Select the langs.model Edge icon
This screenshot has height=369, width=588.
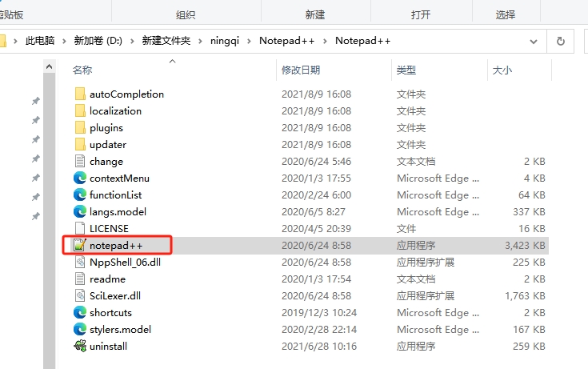[x=80, y=212]
